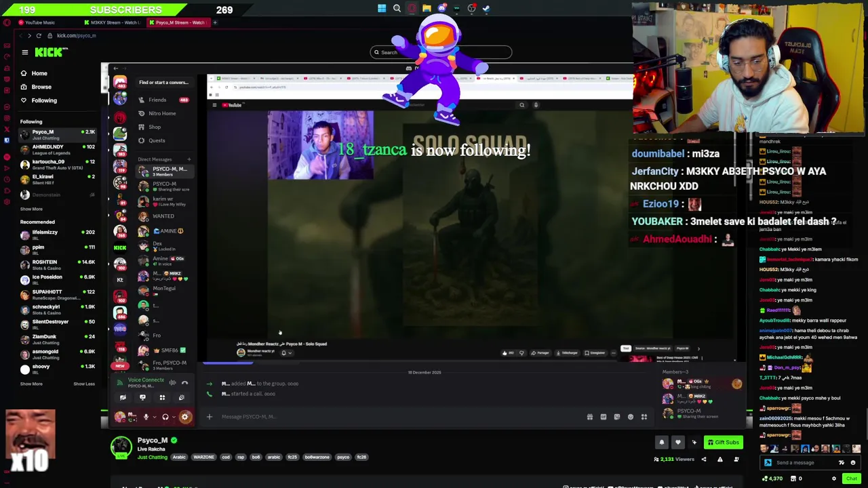Image resolution: width=868 pixels, height=488 pixels.
Task: Share the Psyco_M stream
Action: click(704, 460)
